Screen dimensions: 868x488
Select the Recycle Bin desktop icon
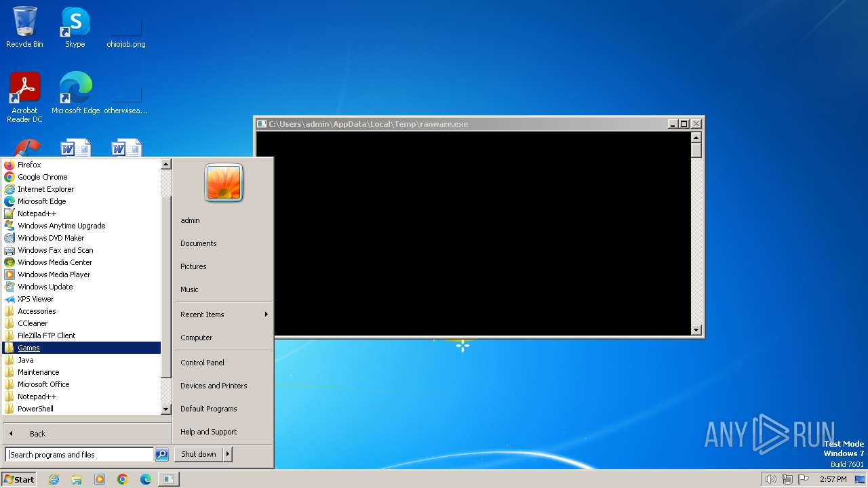24,28
